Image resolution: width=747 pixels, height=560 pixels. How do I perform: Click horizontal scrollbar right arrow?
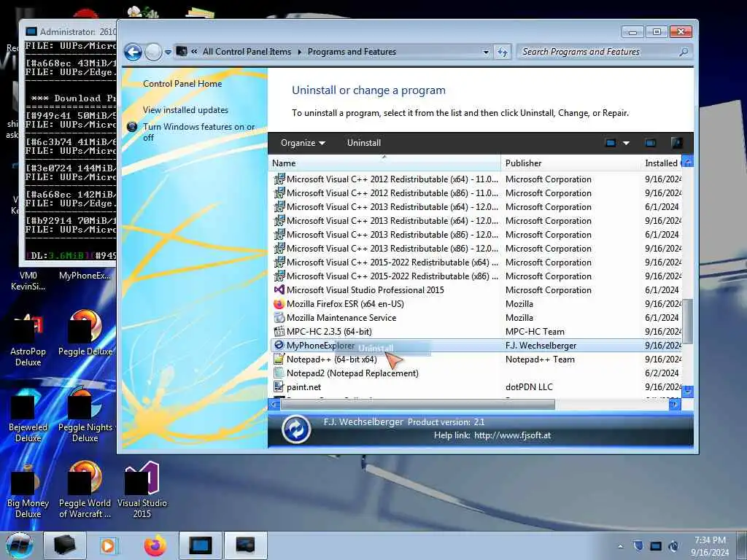675,404
